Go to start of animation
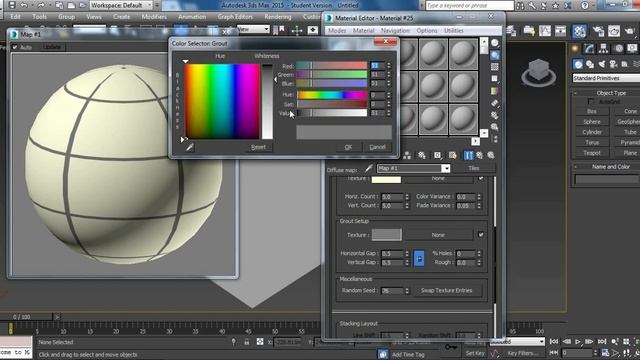 554,342
